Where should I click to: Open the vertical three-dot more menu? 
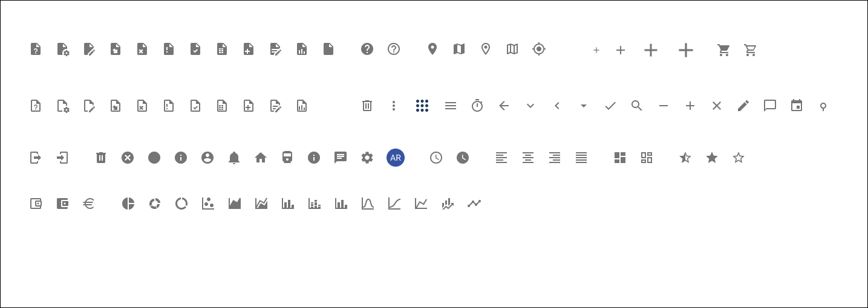click(394, 106)
